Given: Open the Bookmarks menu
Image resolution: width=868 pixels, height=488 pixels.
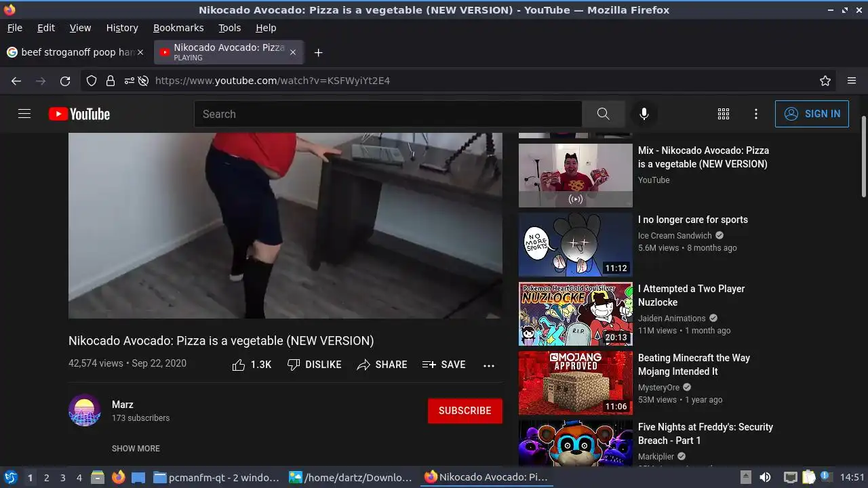Looking at the screenshot, I should (178, 28).
